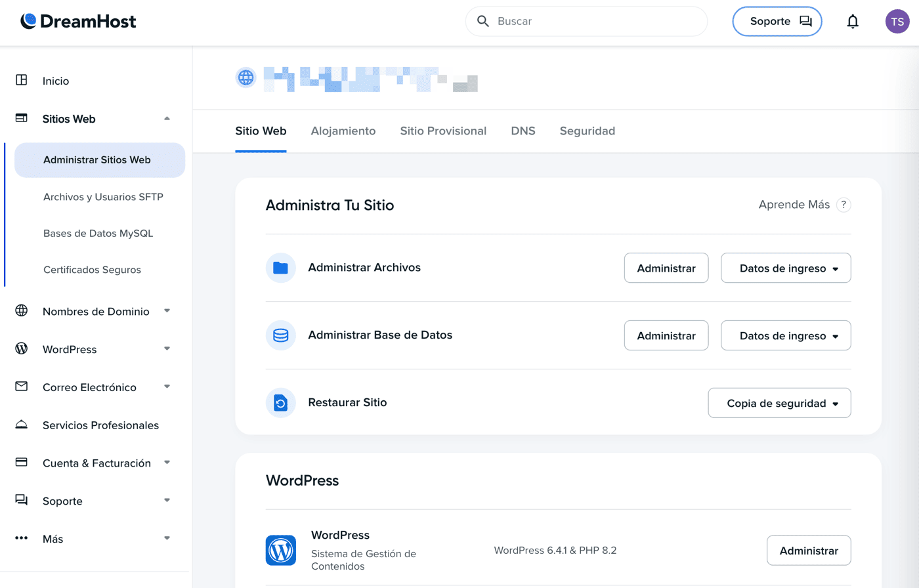Click the DreamHost logo

pos(78,21)
